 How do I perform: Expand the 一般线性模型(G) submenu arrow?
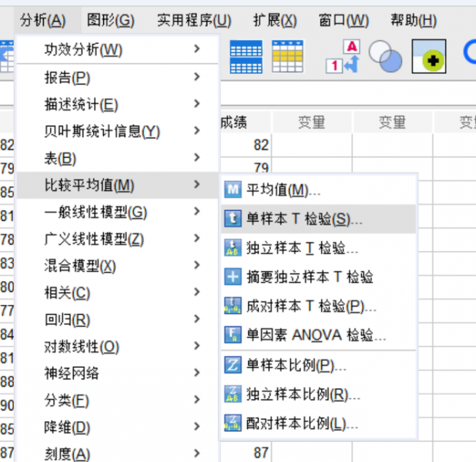click(197, 211)
